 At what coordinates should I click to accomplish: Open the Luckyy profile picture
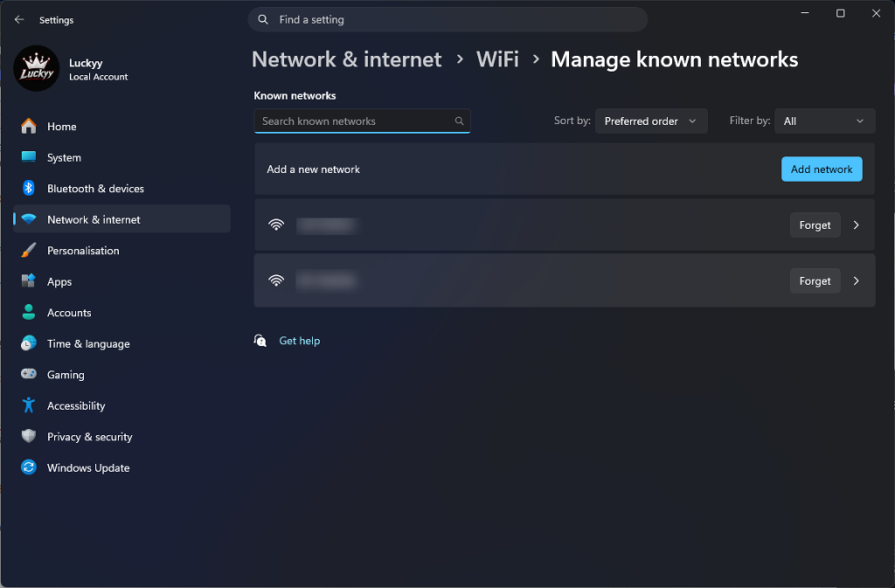pyautogui.click(x=37, y=69)
